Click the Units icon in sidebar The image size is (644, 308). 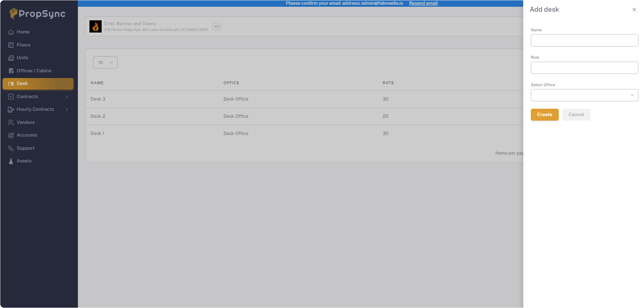pos(11,58)
